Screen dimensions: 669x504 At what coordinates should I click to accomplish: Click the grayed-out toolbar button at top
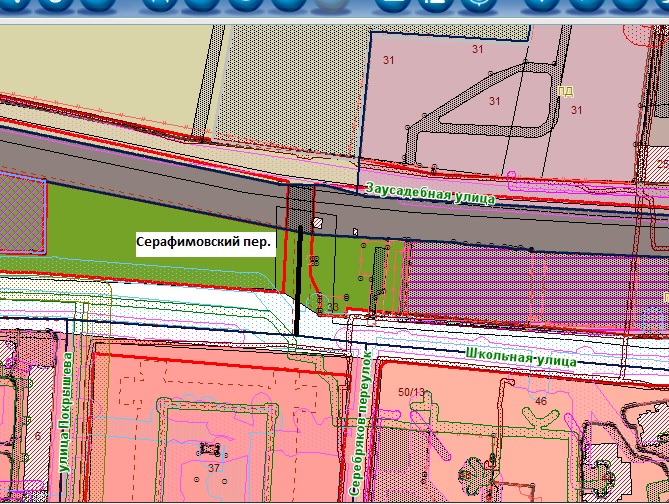pyautogui.click(x=329, y=5)
